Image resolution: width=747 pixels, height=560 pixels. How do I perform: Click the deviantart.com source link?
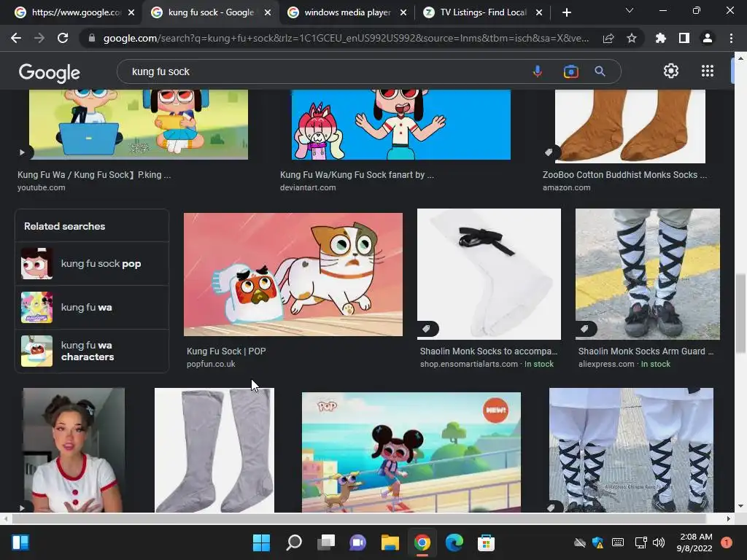point(308,187)
